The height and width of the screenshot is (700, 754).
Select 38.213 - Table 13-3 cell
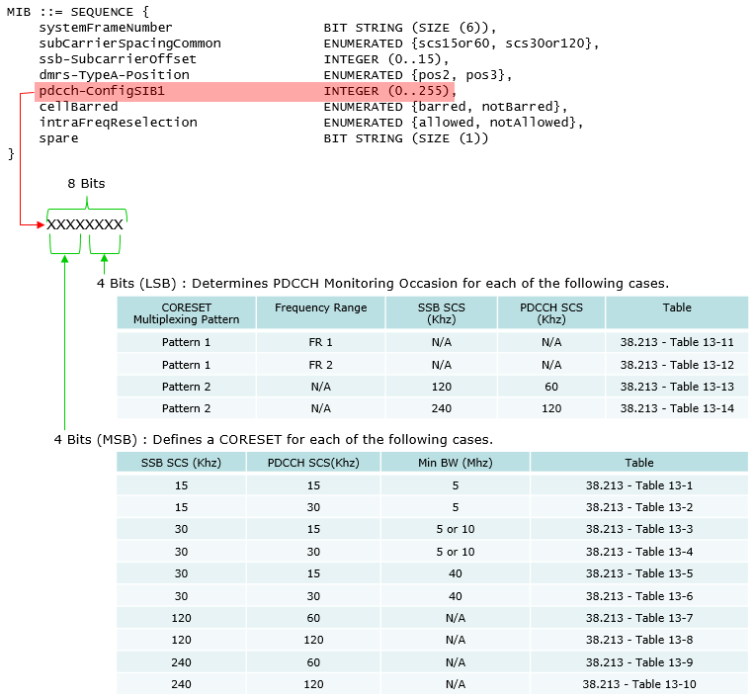coord(639,529)
